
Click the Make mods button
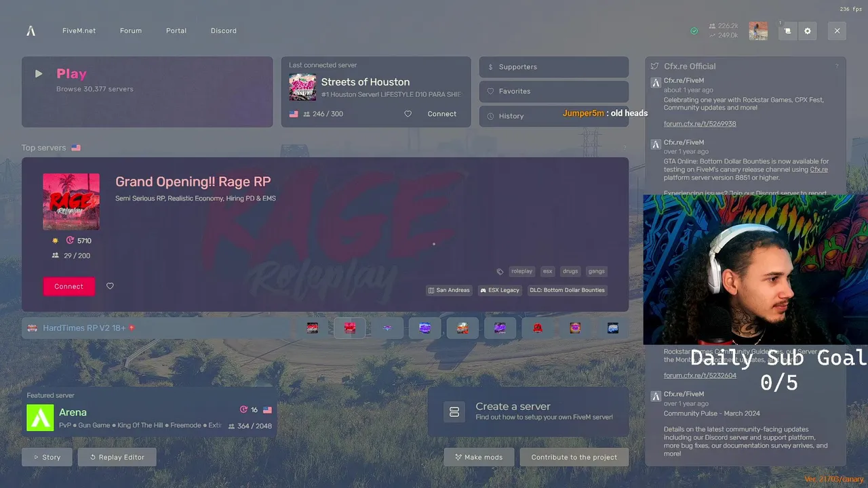[479, 457]
